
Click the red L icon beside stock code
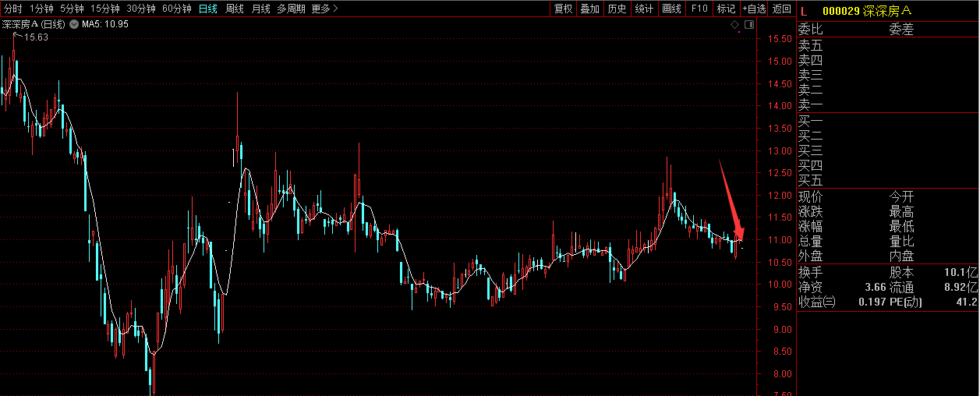tap(804, 10)
